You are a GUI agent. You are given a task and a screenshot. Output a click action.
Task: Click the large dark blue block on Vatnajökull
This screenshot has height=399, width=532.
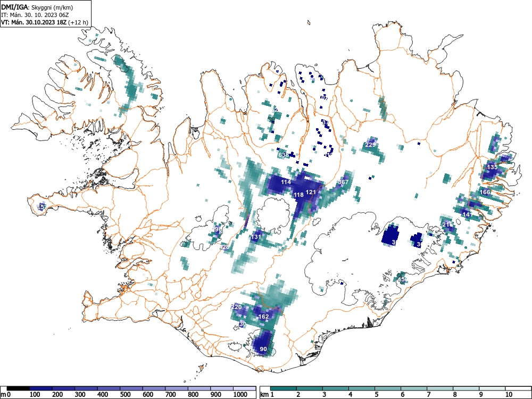tap(390, 235)
